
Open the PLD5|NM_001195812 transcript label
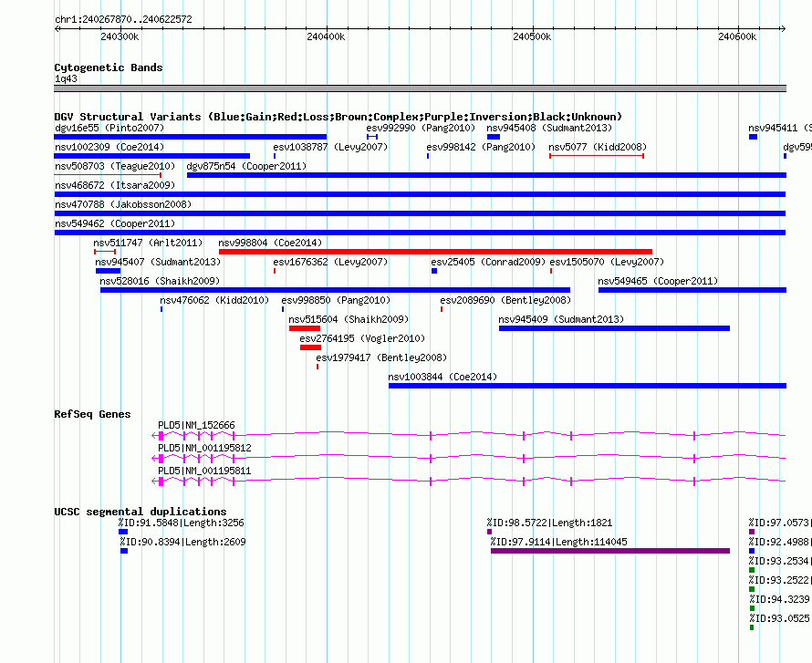coord(204,448)
